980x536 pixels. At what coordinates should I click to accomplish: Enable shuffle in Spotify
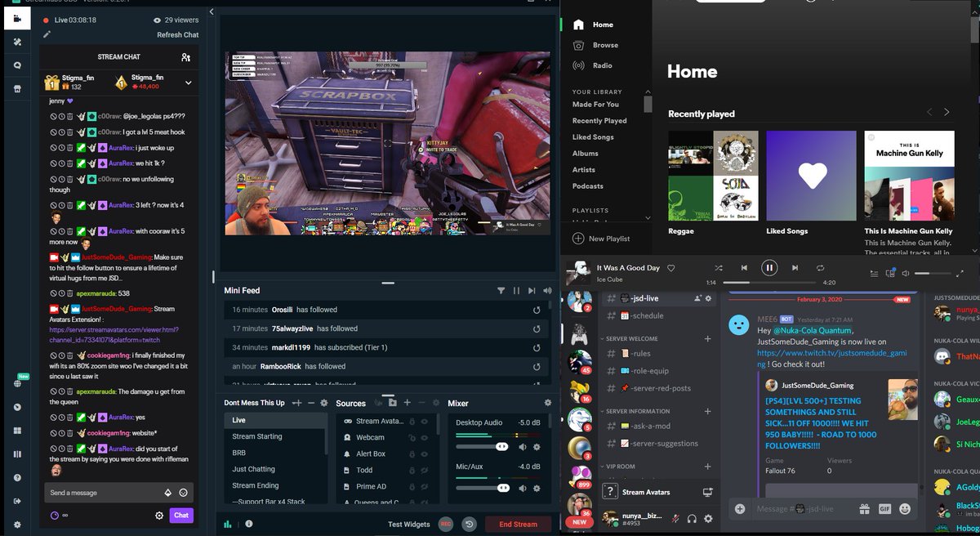(719, 267)
